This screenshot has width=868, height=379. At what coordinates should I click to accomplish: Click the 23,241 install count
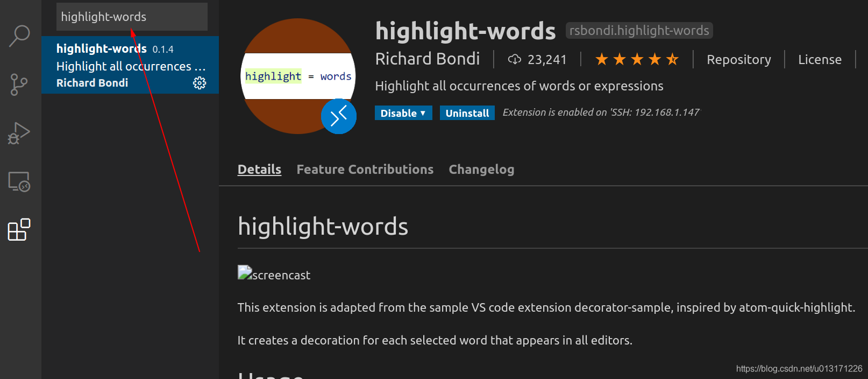[547, 60]
